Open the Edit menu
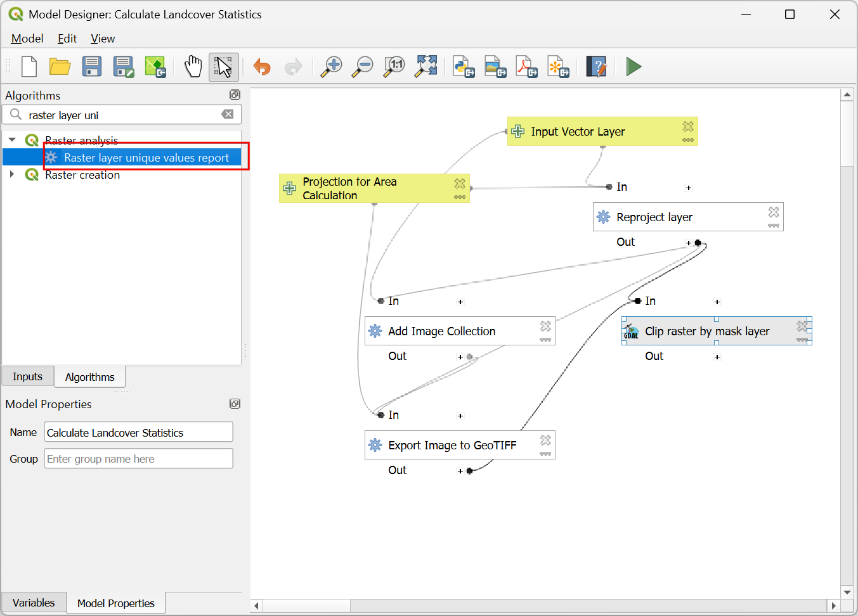 tap(67, 39)
